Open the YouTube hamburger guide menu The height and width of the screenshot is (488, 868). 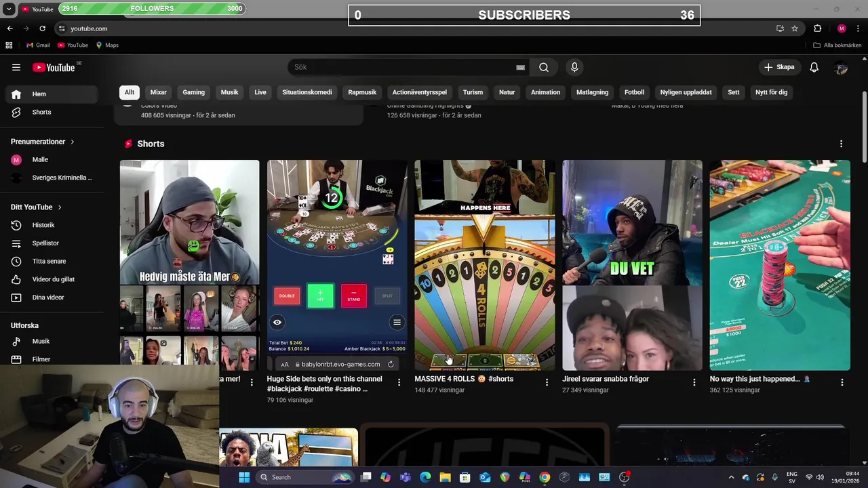click(16, 67)
